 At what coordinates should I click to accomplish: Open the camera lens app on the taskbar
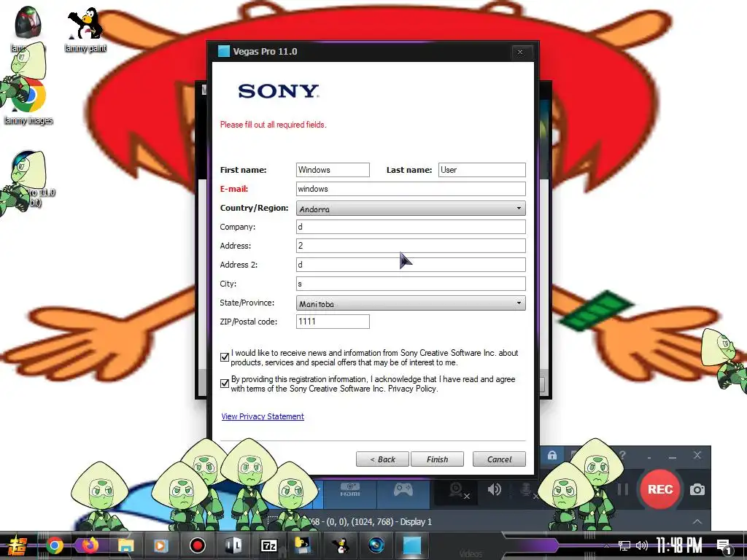pyautogui.click(x=376, y=545)
